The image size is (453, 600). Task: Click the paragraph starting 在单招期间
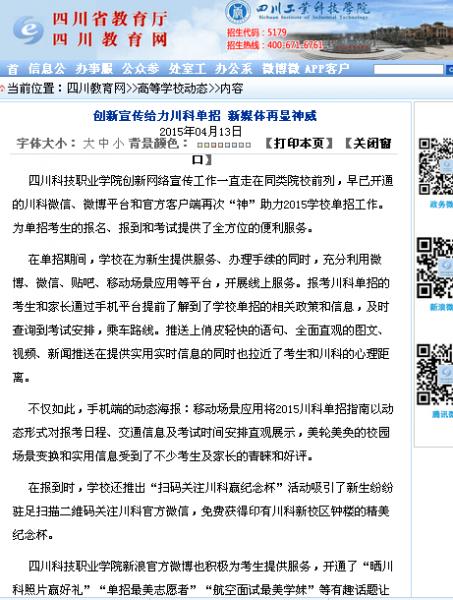201,318
